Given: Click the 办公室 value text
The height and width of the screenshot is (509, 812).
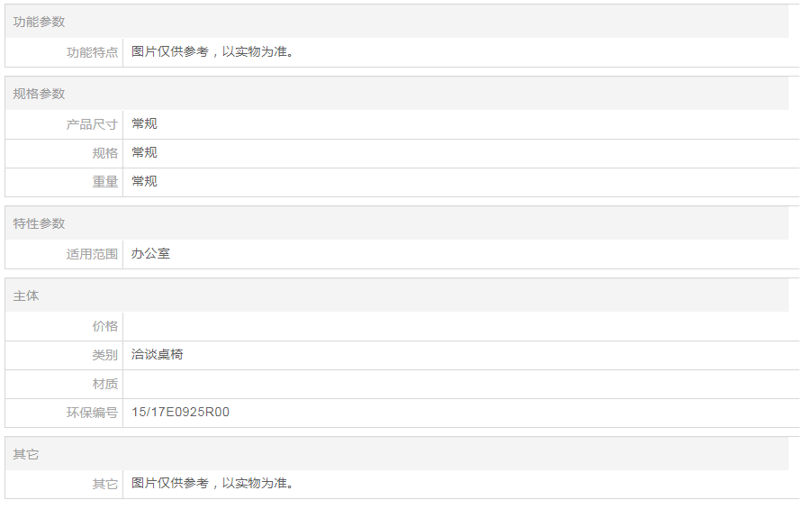Looking at the screenshot, I should 150,253.
